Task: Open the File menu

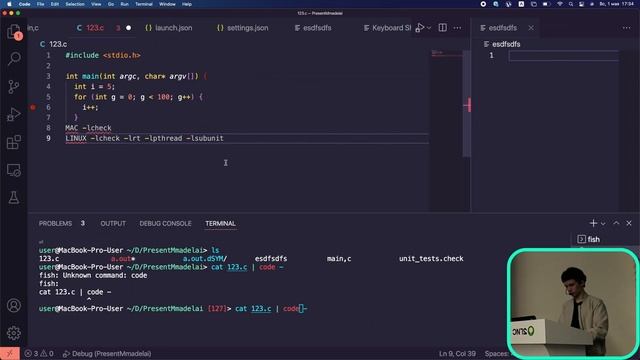Action: coord(40,4)
